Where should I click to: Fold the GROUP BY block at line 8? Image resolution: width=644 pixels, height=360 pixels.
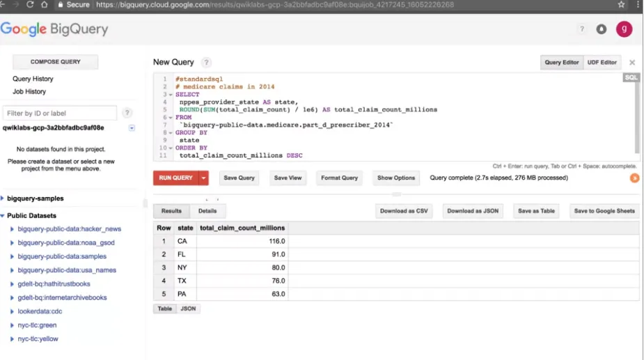click(x=171, y=133)
